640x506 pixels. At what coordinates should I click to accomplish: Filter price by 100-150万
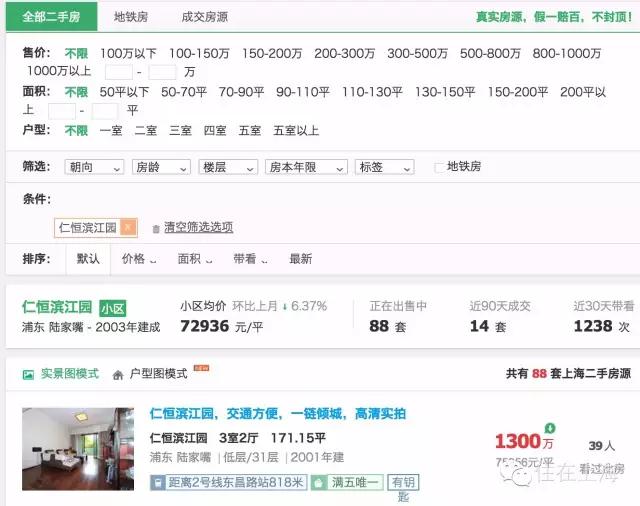coord(199,53)
